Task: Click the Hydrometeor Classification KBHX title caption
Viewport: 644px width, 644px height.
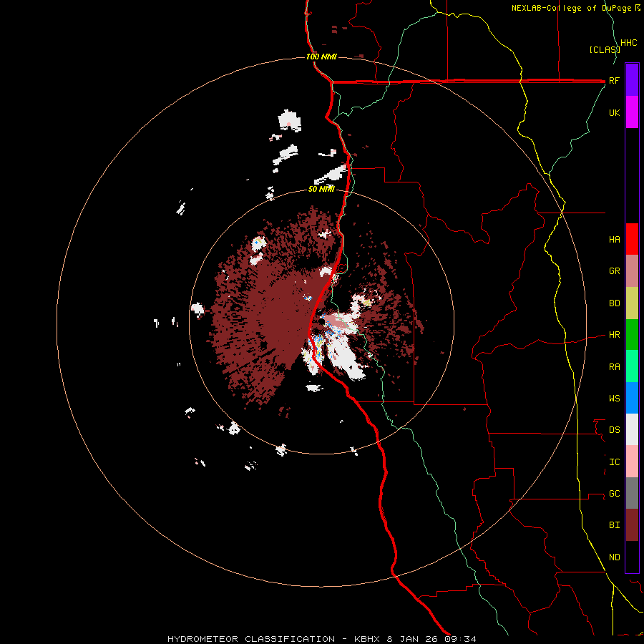Action: pos(321,639)
